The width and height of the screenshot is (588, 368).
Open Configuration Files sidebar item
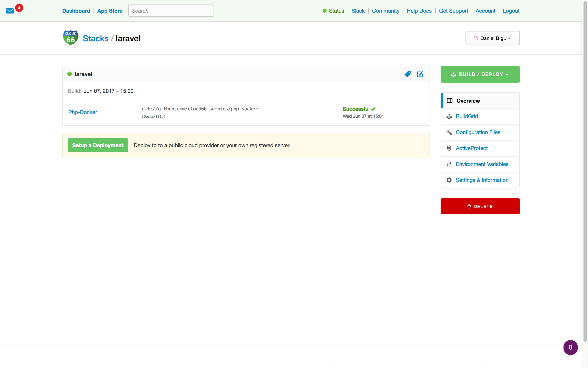click(480, 132)
